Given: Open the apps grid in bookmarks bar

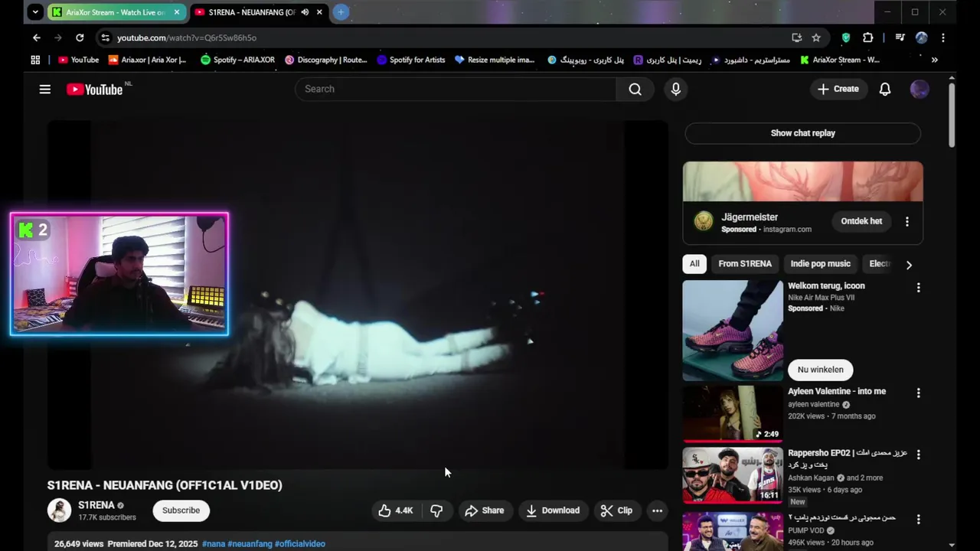Looking at the screenshot, I should pyautogui.click(x=35, y=60).
